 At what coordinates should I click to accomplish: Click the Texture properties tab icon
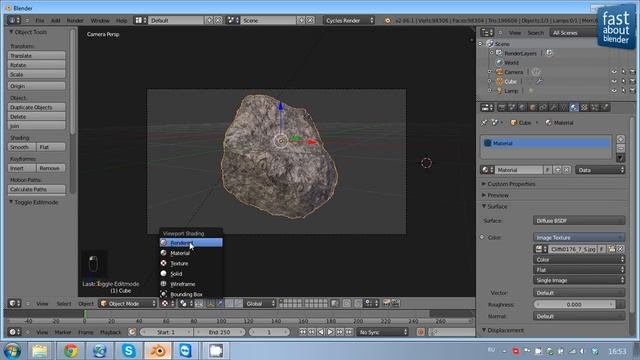click(584, 108)
